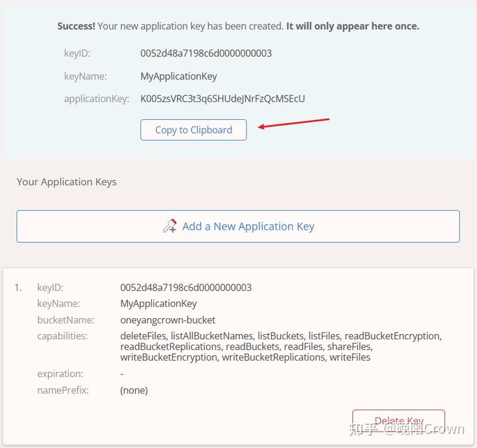Select the keyID value in key list entry
Screen dimensions: 477x448
coord(185,288)
